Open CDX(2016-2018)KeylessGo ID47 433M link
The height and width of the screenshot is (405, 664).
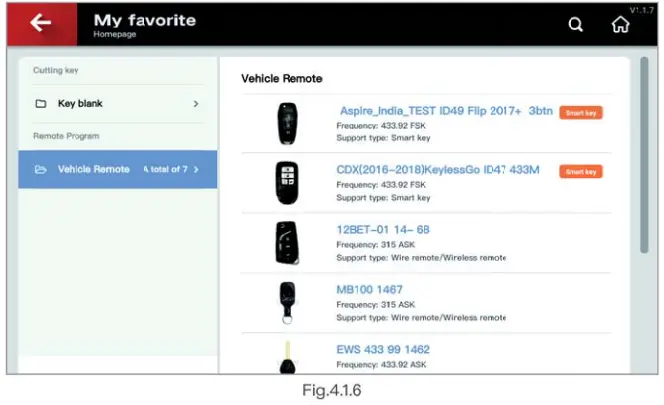[438, 170]
